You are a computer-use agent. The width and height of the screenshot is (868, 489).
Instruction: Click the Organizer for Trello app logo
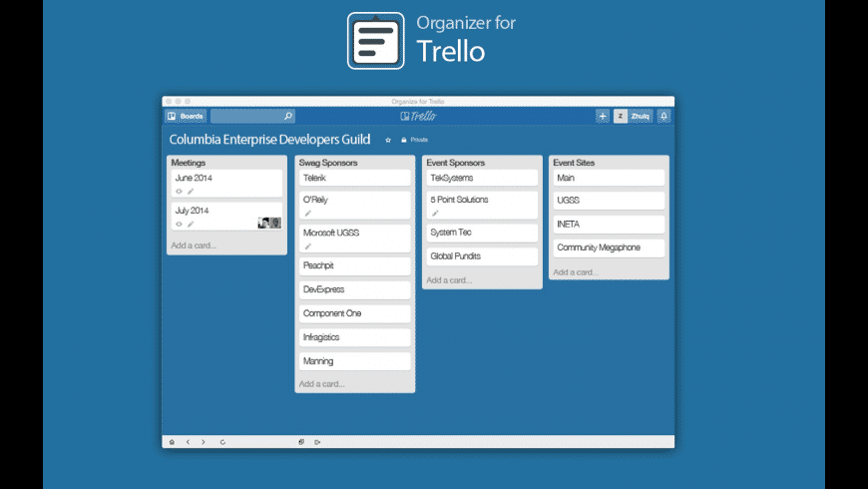pyautogui.click(x=376, y=41)
